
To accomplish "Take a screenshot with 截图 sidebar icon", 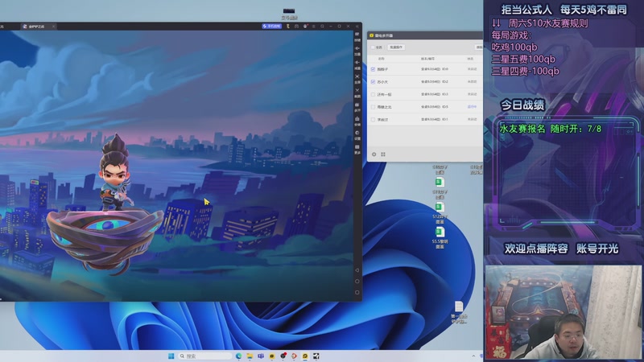I will [357, 93].
